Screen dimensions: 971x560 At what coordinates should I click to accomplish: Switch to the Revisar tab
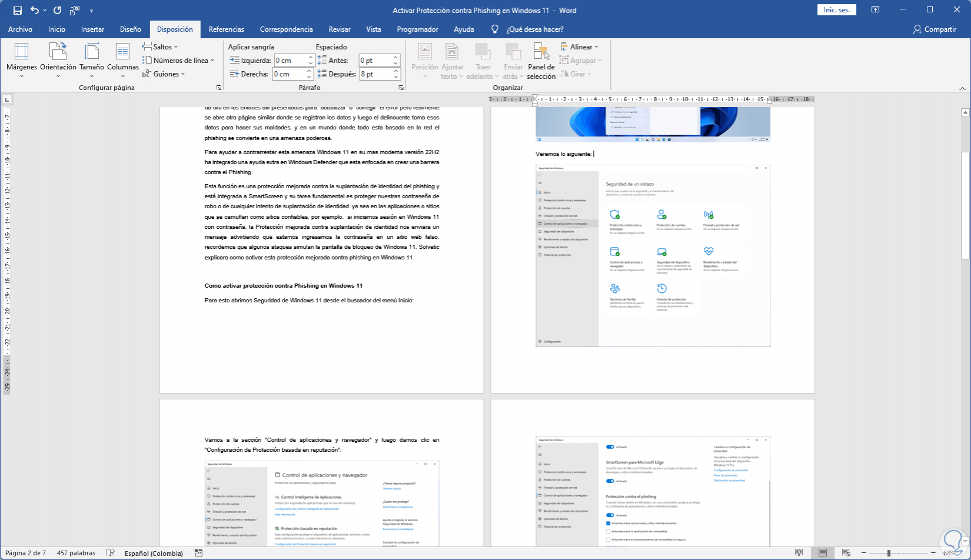pyautogui.click(x=340, y=29)
